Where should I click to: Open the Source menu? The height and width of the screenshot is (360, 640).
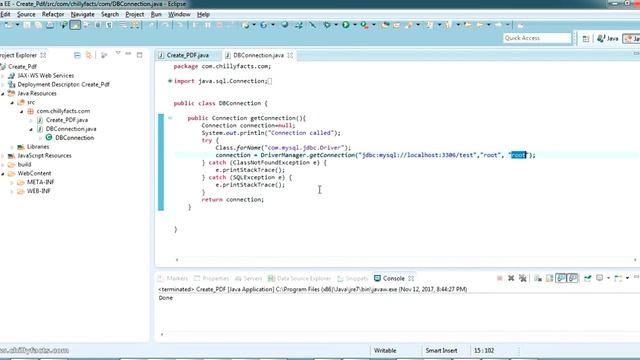(26, 14)
